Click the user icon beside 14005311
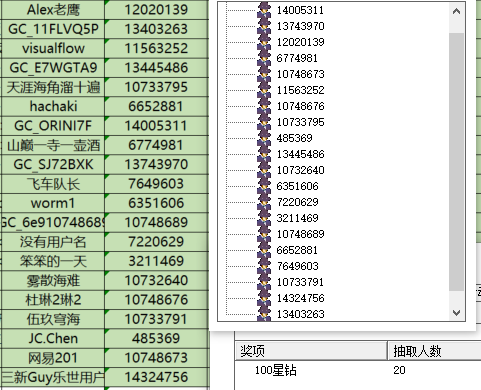The height and width of the screenshot is (390, 481). click(x=264, y=10)
